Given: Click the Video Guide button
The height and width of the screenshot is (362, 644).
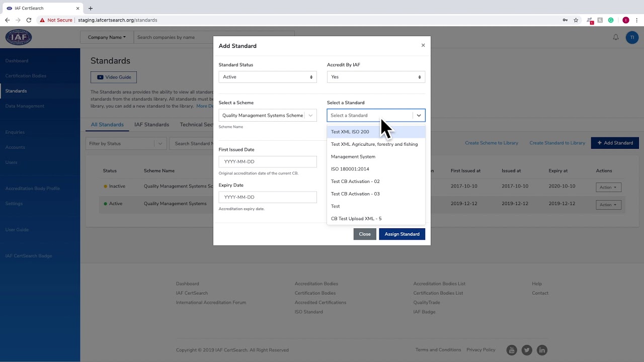Looking at the screenshot, I should point(114,77).
